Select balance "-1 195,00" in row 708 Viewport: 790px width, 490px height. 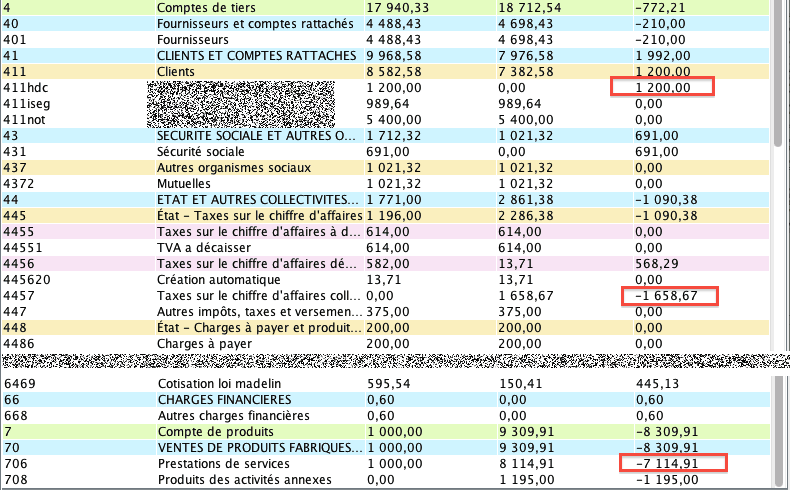667,480
